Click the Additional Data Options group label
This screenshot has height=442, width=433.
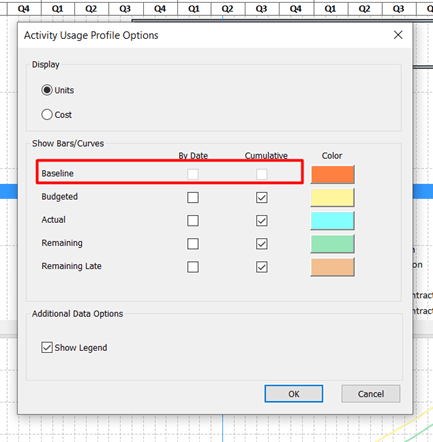click(x=77, y=314)
